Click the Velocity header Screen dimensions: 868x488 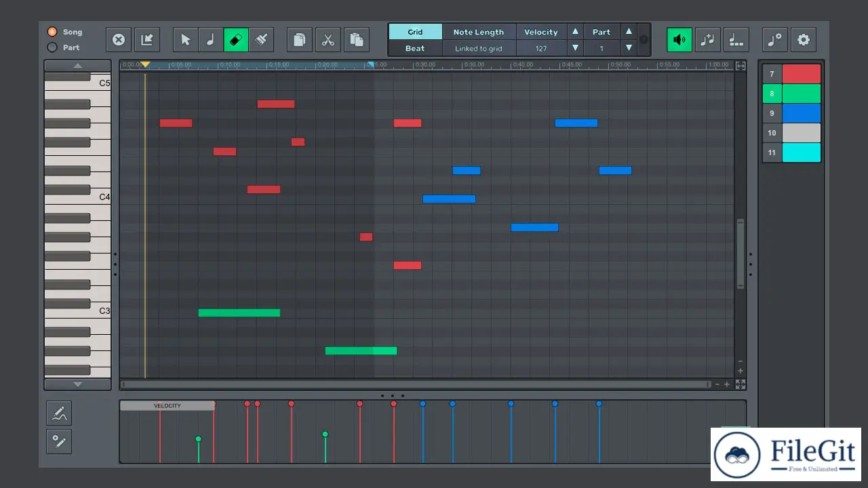coord(541,32)
